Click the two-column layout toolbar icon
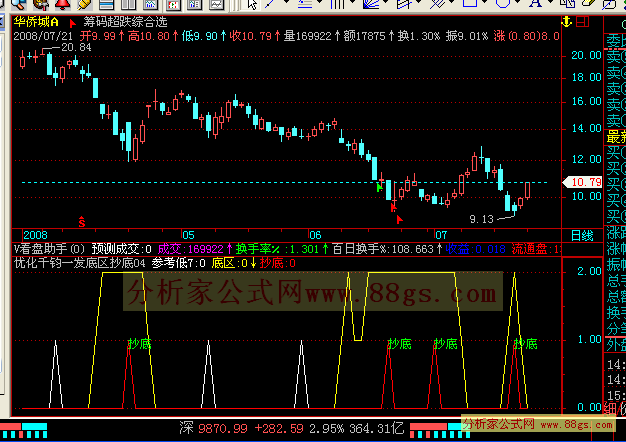This screenshot has height=442, width=626. 129,4
